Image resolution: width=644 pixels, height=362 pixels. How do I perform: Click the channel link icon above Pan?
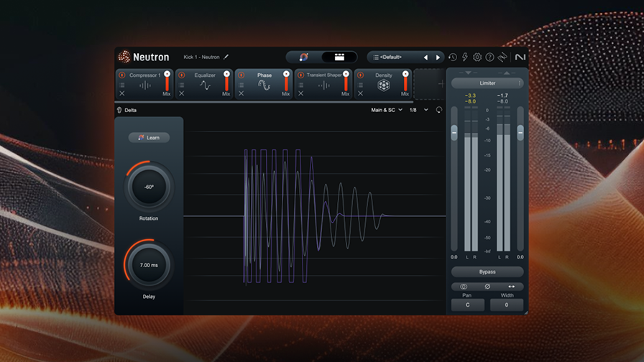coord(464,287)
